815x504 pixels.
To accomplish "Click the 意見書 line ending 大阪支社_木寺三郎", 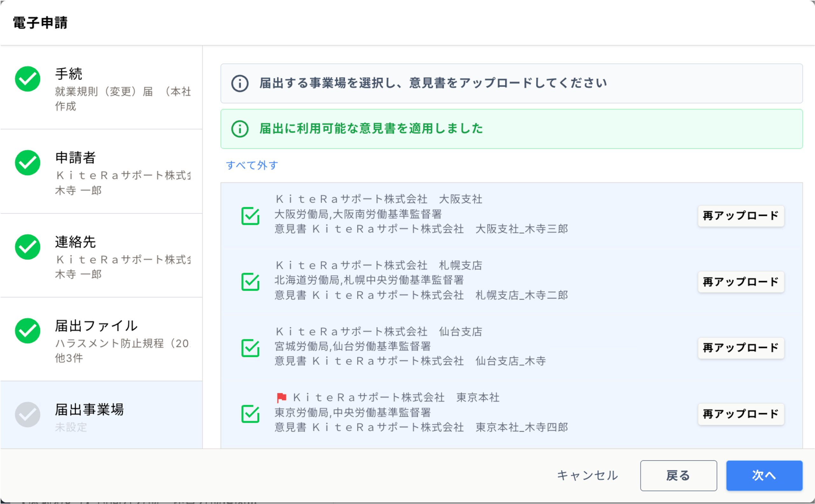I will pyautogui.click(x=421, y=229).
